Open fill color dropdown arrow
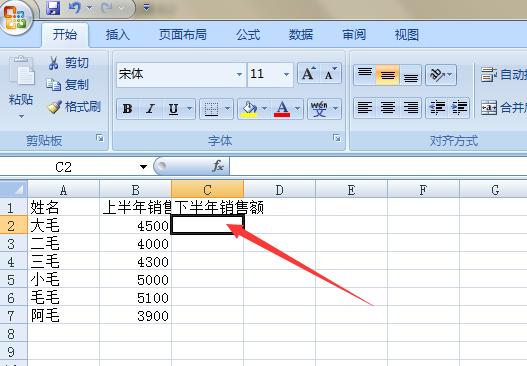Screen dimensions: 527x366 (265, 109)
